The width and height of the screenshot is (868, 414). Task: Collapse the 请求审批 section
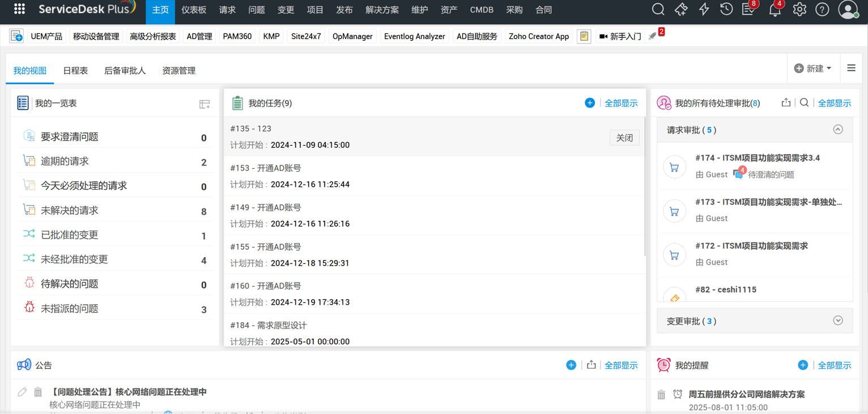click(x=838, y=130)
